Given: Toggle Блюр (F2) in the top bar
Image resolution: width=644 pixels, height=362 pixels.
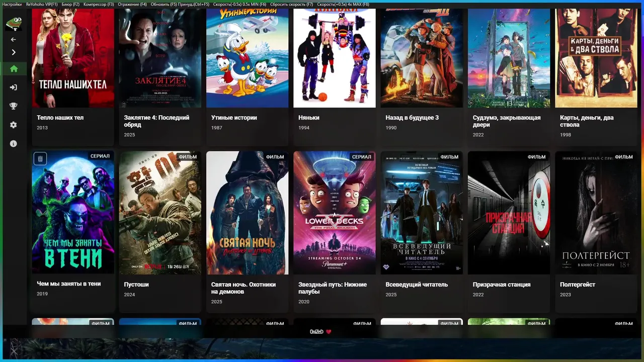Looking at the screenshot, I should [70, 5].
